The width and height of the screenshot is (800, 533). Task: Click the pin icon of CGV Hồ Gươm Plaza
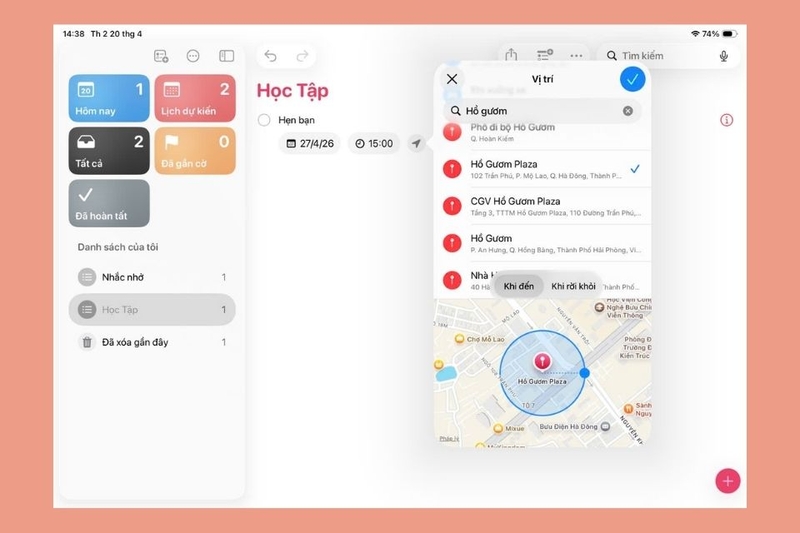[452, 206]
